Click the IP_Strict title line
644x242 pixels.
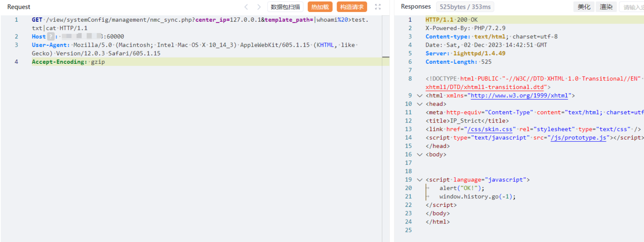point(467,121)
